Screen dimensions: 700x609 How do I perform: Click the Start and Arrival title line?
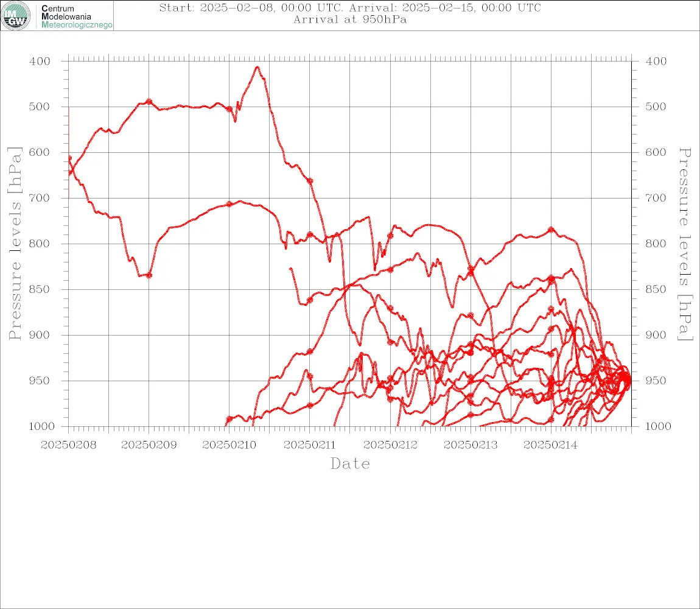[x=350, y=7]
